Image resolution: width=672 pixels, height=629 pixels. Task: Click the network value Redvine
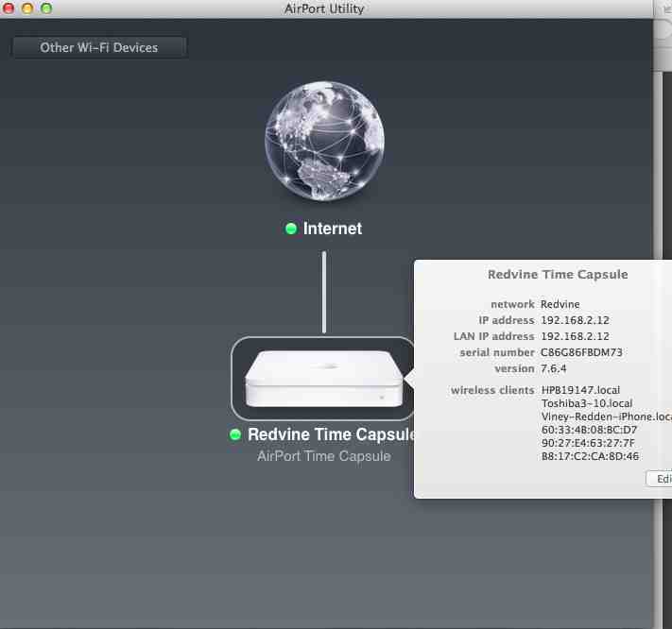click(x=560, y=304)
